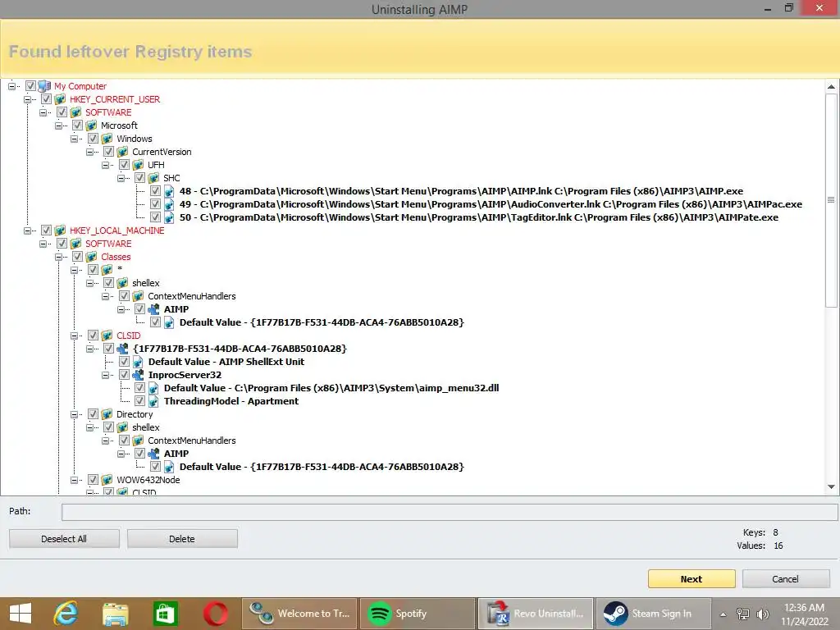Click the HKEY_LOCAL_MACHINE registry key icon

point(60,231)
